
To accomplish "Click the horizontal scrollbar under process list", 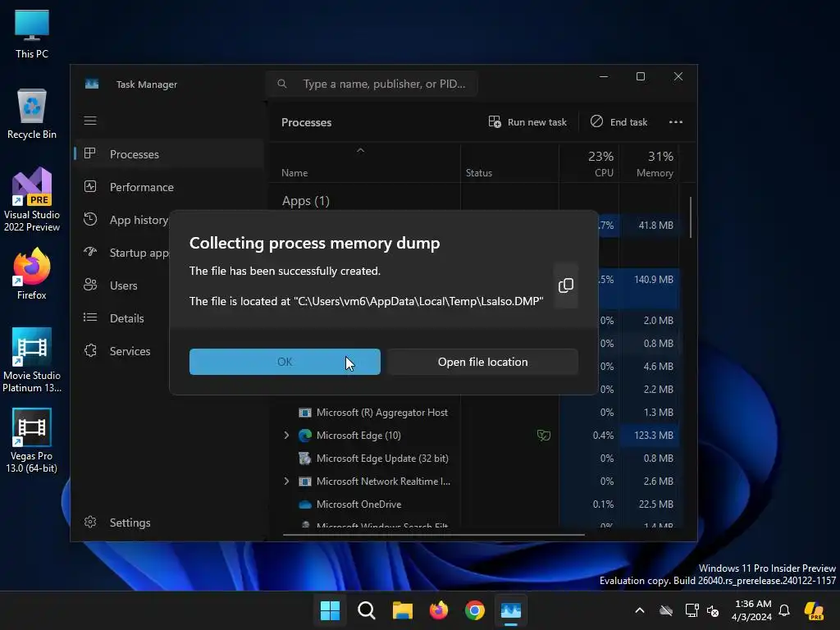I will pyautogui.click(x=433, y=535).
